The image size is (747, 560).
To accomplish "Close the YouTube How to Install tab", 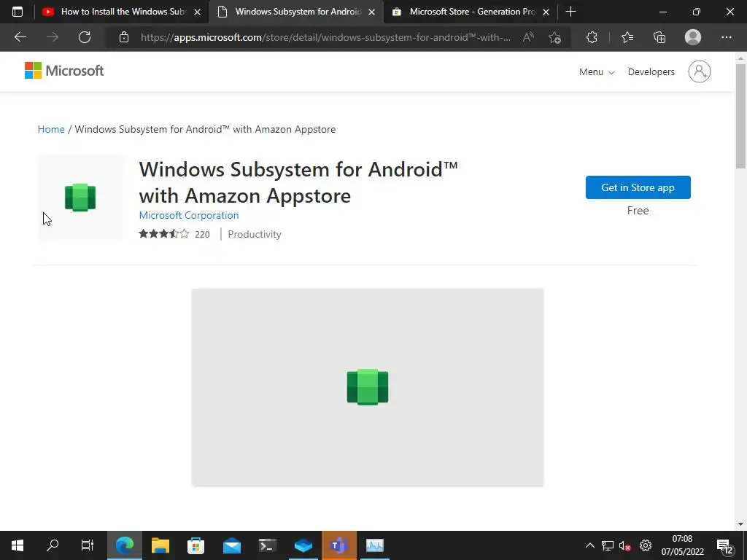I will [x=197, y=12].
